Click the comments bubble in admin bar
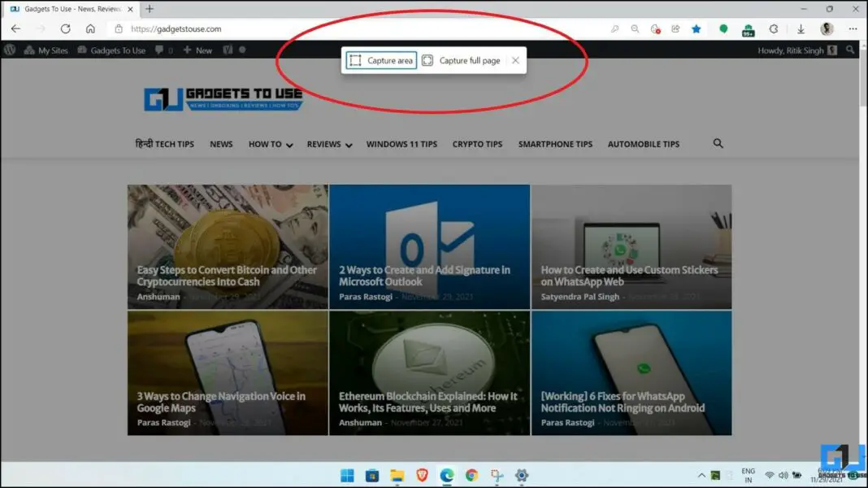The width and height of the screenshot is (868, 488). [x=159, y=50]
